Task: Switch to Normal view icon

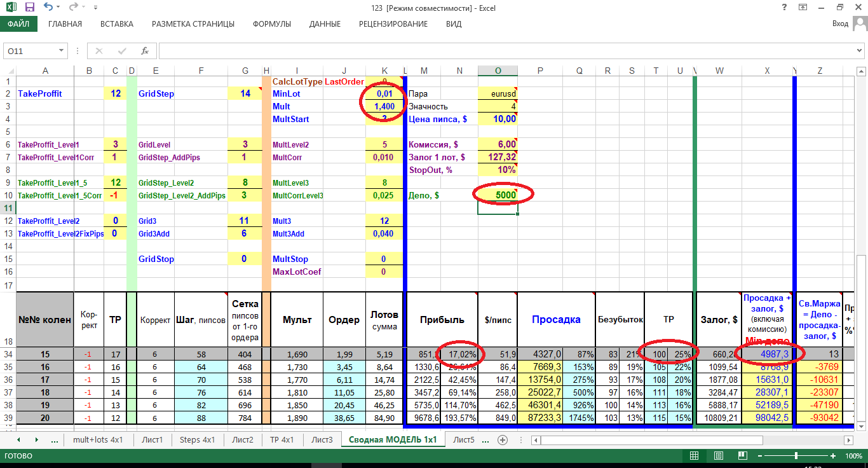Action: tap(695, 456)
